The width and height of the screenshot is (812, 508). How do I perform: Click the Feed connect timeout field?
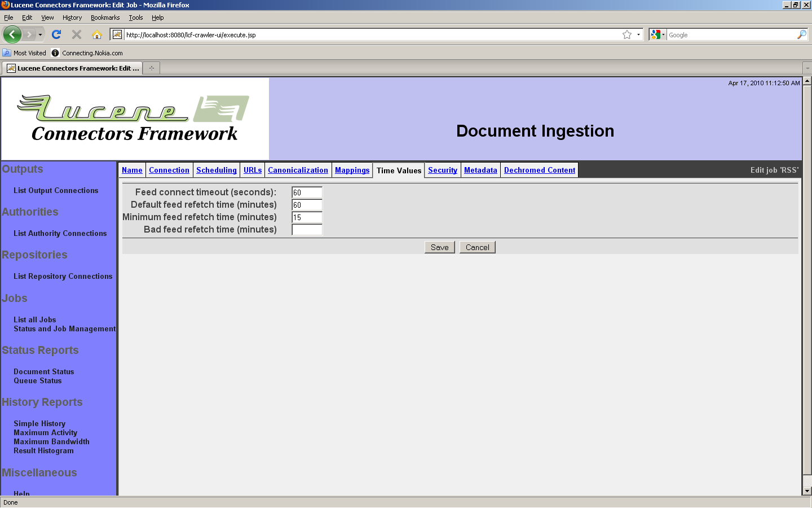coord(307,192)
